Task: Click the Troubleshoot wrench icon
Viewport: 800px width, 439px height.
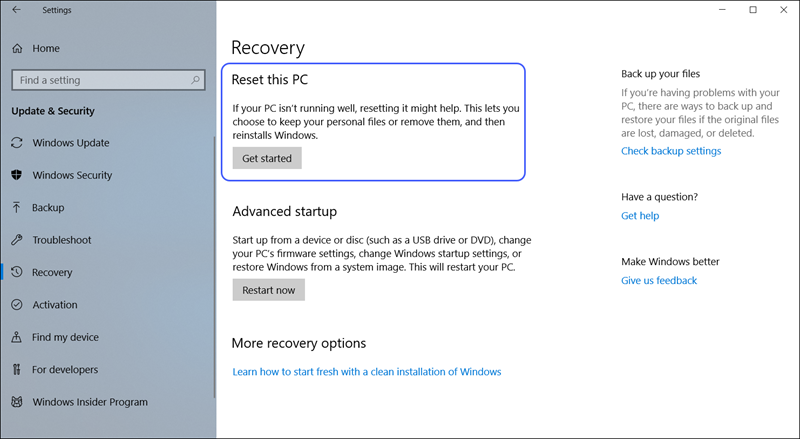Action: click(x=17, y=240)
